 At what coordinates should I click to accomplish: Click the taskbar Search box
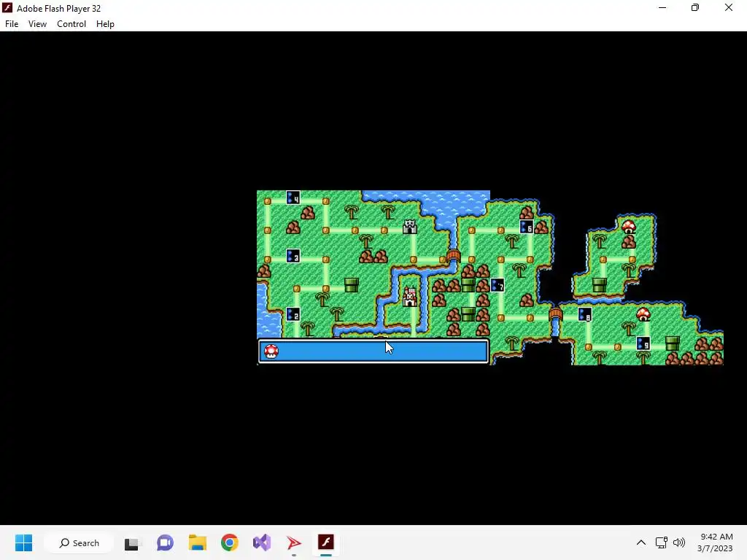(79, 542)
